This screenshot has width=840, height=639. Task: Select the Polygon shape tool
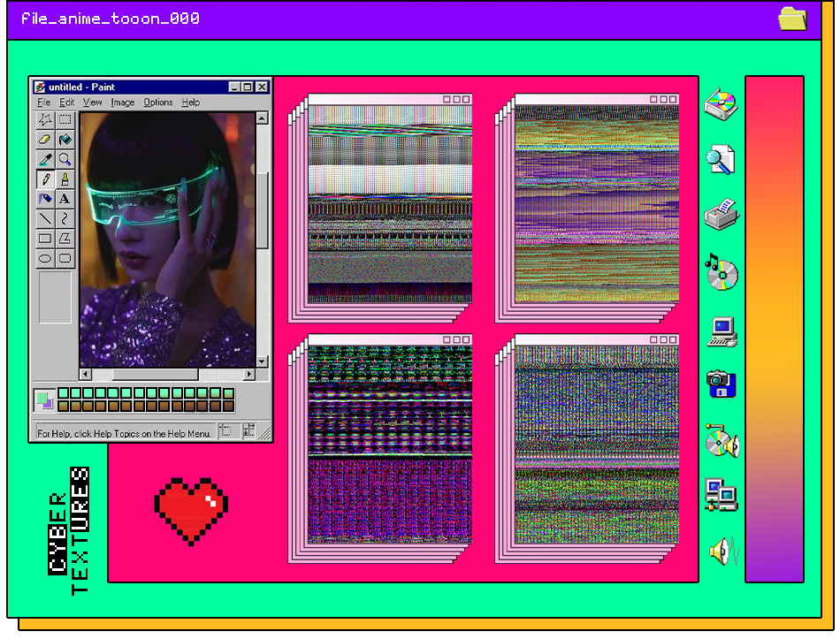click(65, 239)
